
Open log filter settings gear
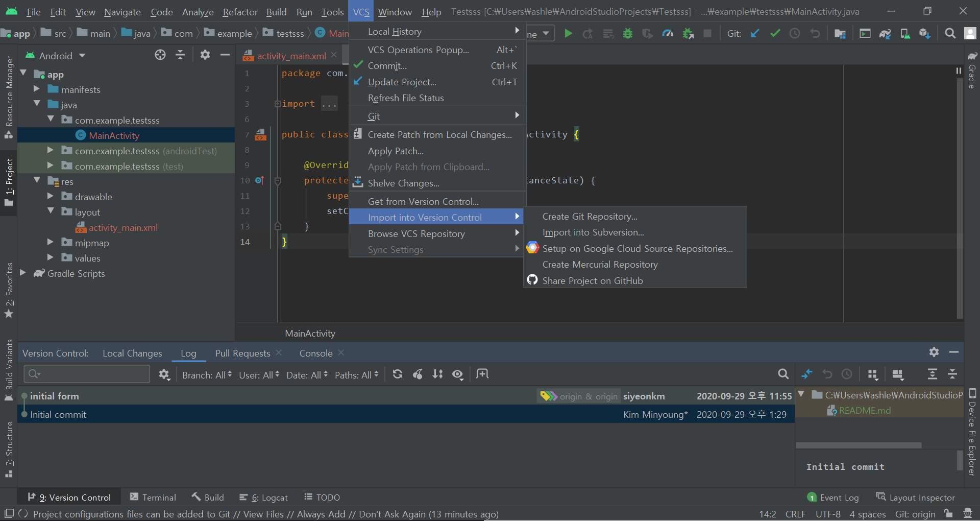click(x=164, y=374)
